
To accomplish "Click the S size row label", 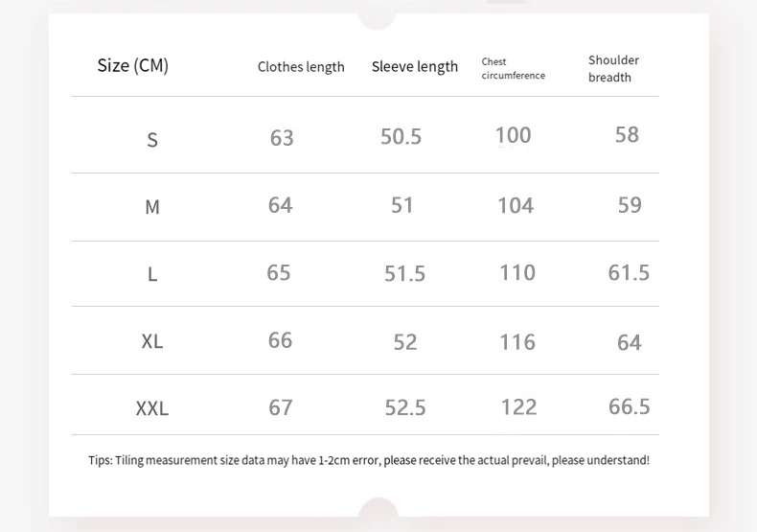I will click(152, 140).
